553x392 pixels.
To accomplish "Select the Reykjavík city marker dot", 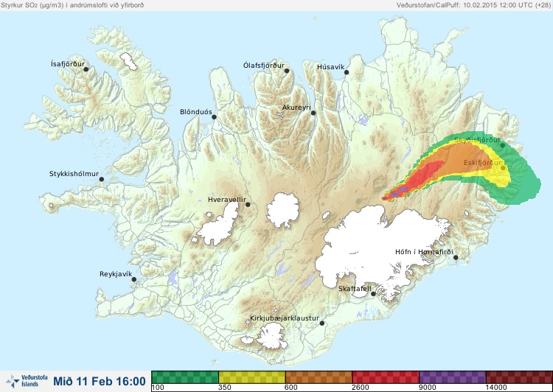I will 134,279.
